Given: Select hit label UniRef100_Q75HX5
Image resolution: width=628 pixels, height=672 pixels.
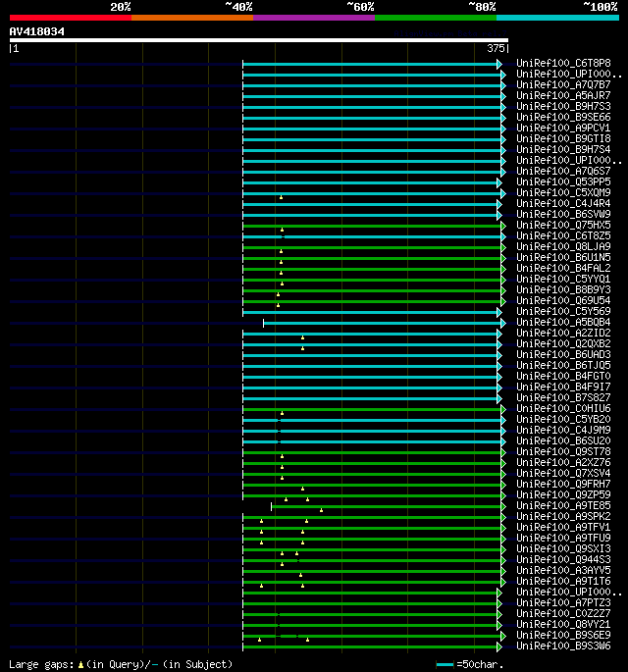Looking at the screenshot, I should (x=563, y=225).
